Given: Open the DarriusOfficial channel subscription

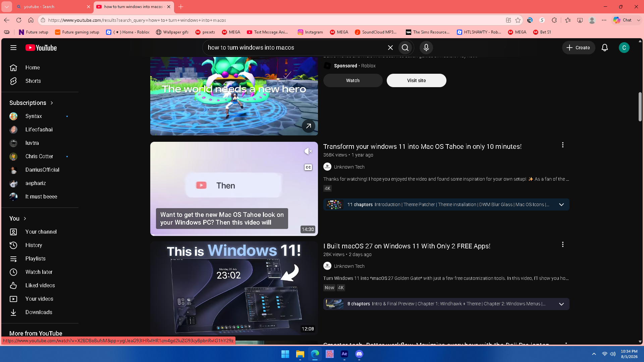Looking at the screenshot, I should [40, 170].
